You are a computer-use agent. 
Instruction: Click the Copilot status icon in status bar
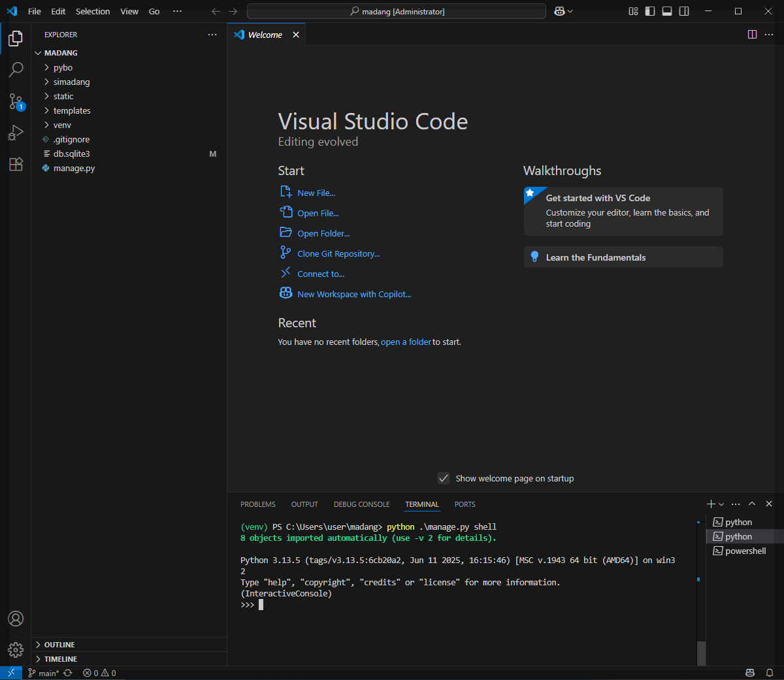pyautogui.click(x=750, y=673)
